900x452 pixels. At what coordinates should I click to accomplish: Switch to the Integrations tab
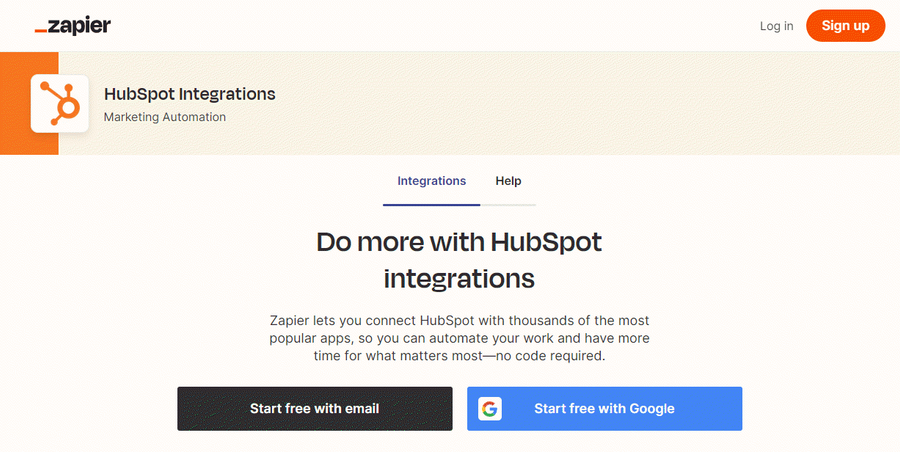(x=432, y=181)
